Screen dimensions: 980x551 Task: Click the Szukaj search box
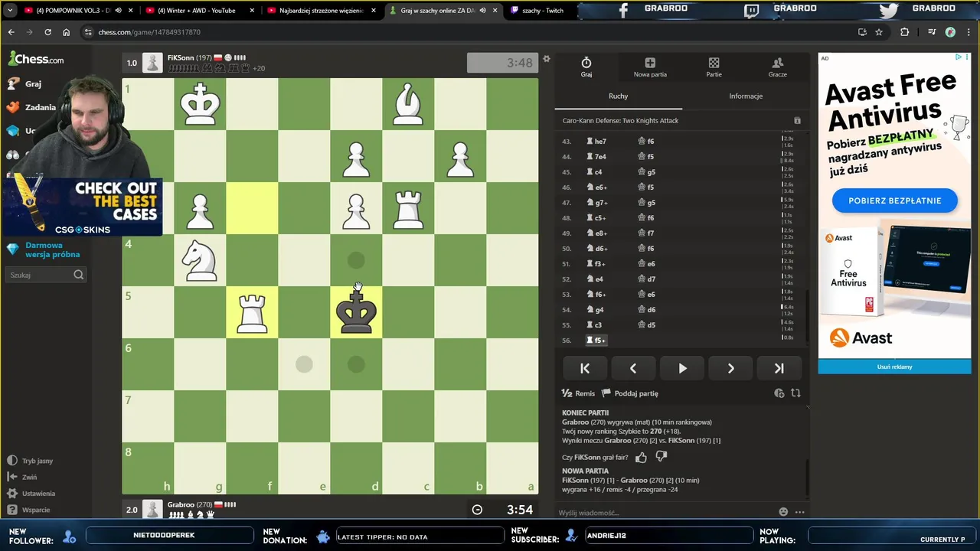point(46,275)
